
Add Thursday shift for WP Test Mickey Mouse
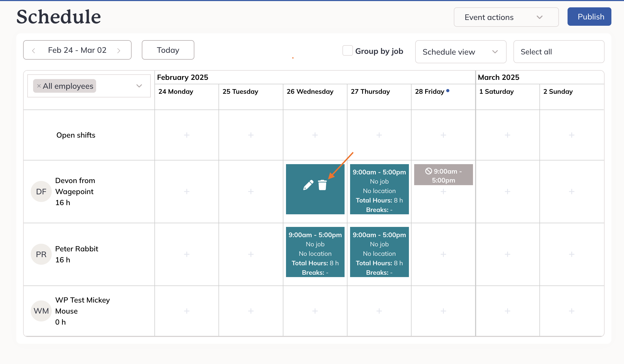click(379, 311)
